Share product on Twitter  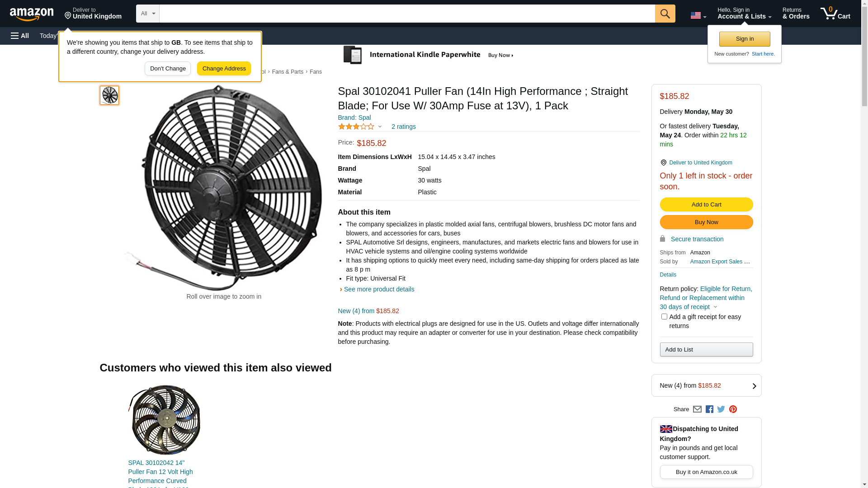click(721, 409)
